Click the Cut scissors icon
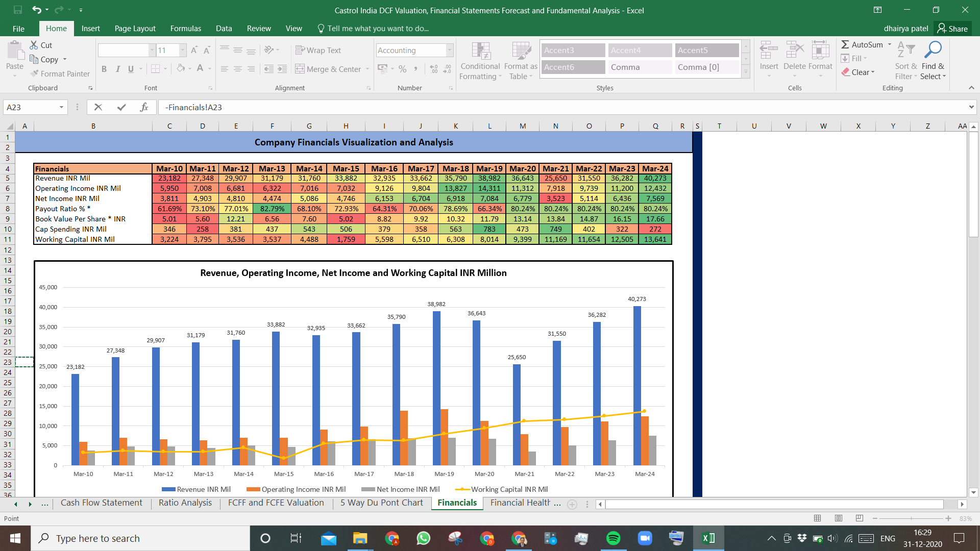 coord(34,45)
